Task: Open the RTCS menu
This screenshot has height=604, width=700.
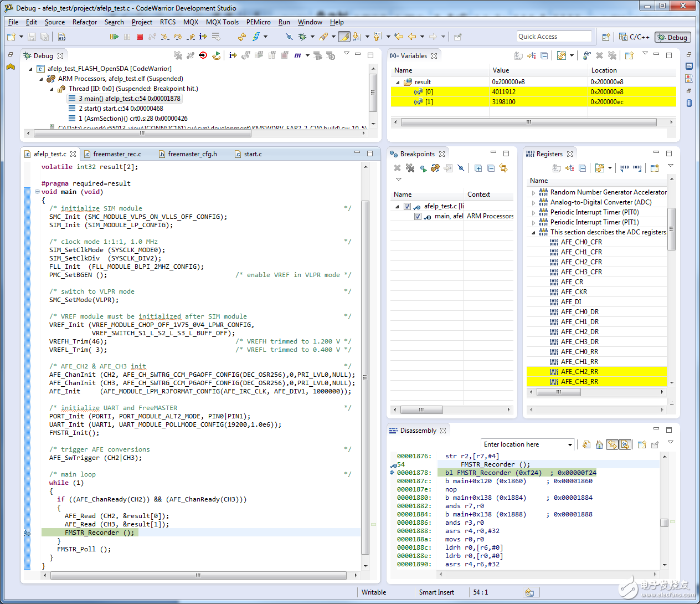Action: (x=167, y=22)
